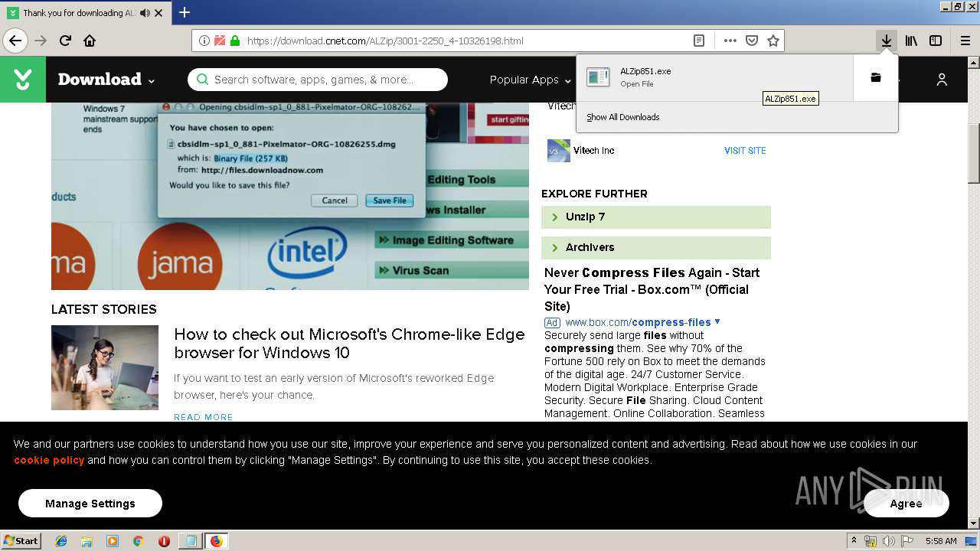Open the user account icon
Image resolution: width=980 pixels, height=551 pixels.
pos(942,80)
